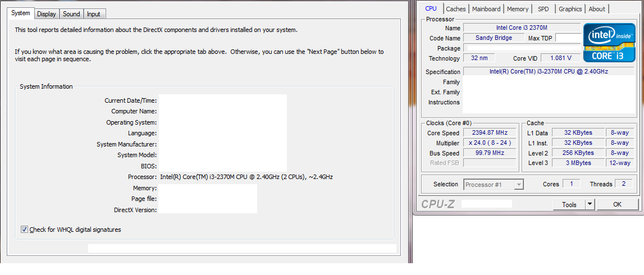Click the Threads count value

coord(623,184)
